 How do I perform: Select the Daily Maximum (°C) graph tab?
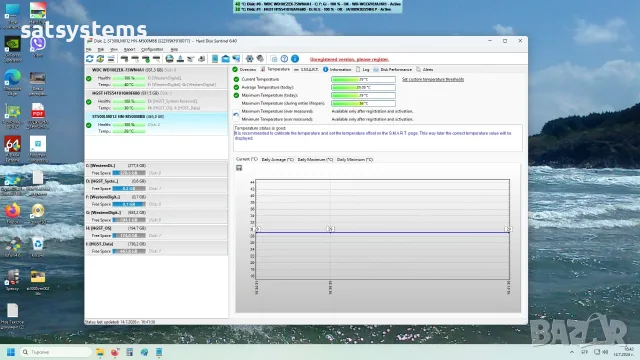tap(315, 160)
